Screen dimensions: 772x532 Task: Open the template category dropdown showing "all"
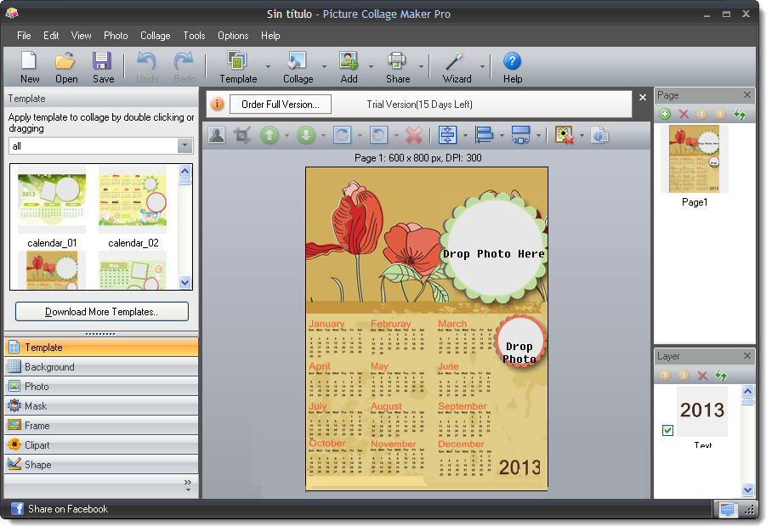click(184, 145)
